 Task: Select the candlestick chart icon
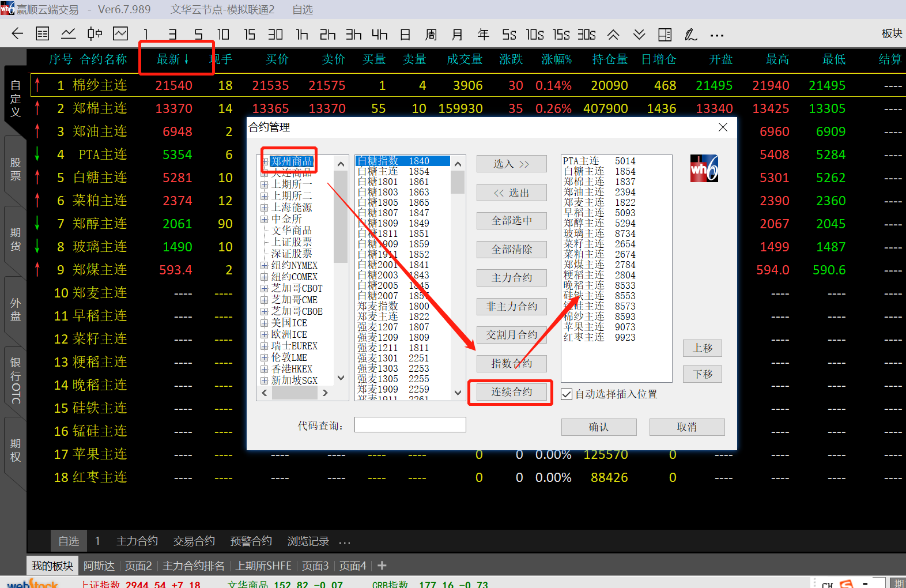click(x=95, y=34)
